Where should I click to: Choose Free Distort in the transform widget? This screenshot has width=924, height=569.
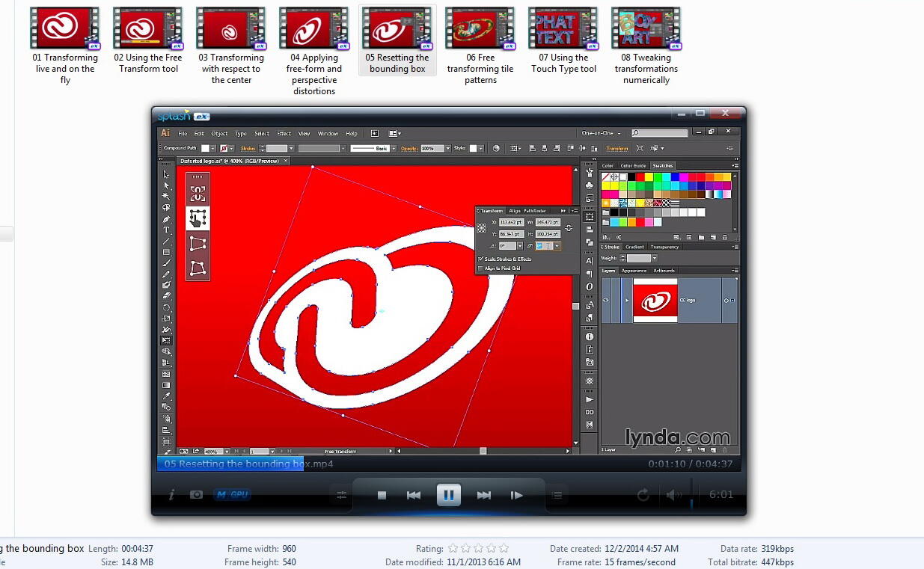[198, 268]
